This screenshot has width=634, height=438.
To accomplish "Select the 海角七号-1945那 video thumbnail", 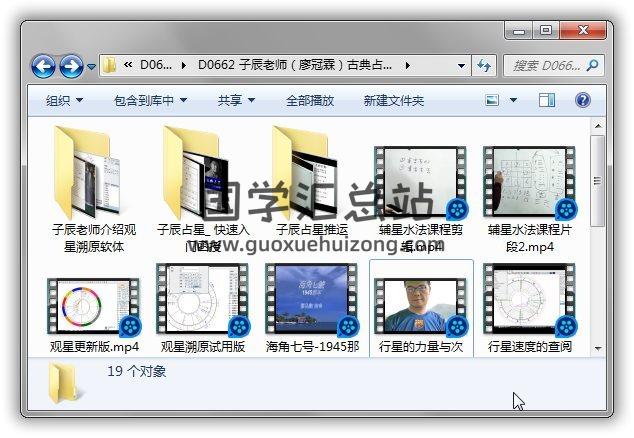I will pyautogui.click(x=312, y=299).
